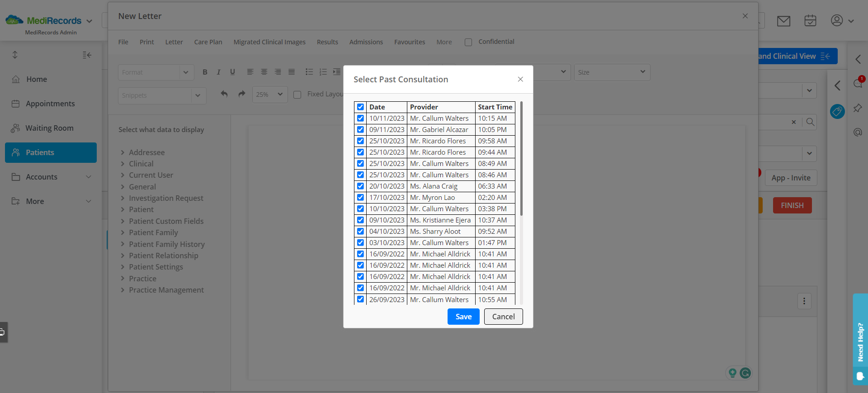This screenshot has height=393, width=868.
Task: Click the Need Help? side tab
Action: coord(860,339)
